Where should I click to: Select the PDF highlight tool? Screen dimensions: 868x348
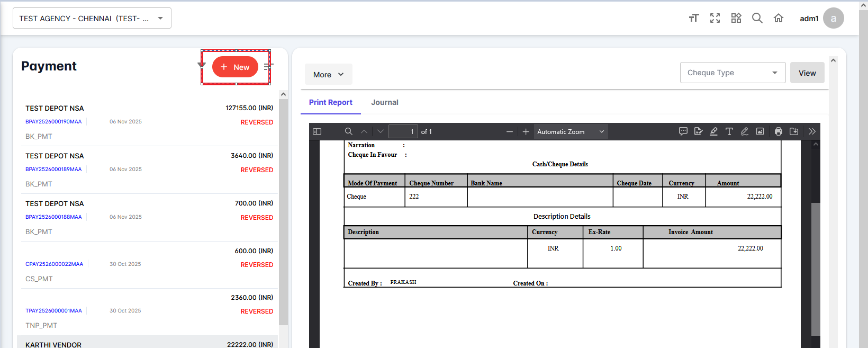click(x=713, y=131)
